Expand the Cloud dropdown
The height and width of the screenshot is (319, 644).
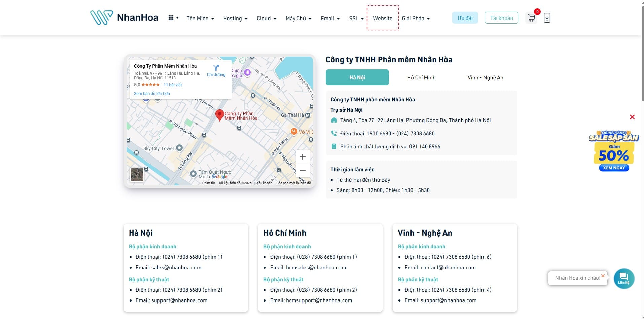[266, 19]
